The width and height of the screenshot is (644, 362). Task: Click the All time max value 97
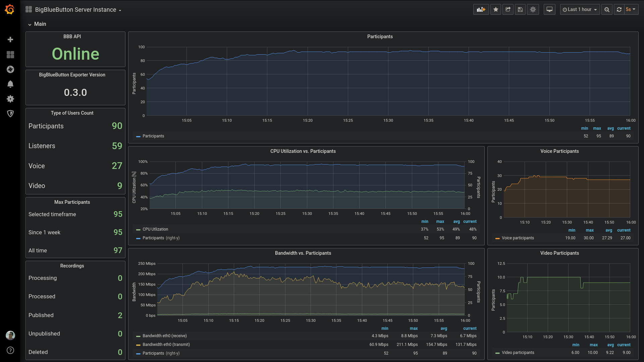118,250
